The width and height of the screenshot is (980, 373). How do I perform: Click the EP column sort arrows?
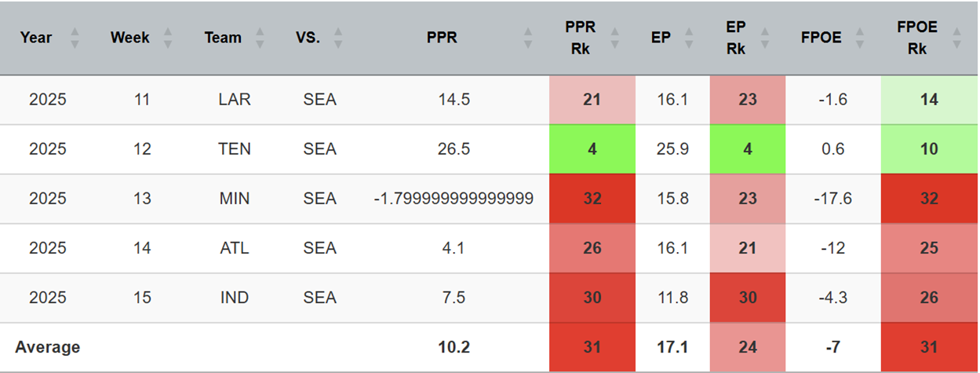[x=689, y=38]
